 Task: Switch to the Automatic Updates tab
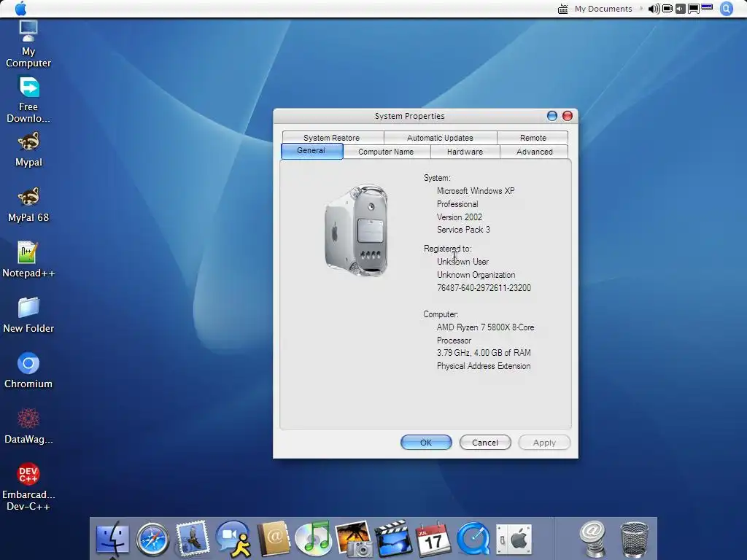pyautogui.click(x=440, y=138)
